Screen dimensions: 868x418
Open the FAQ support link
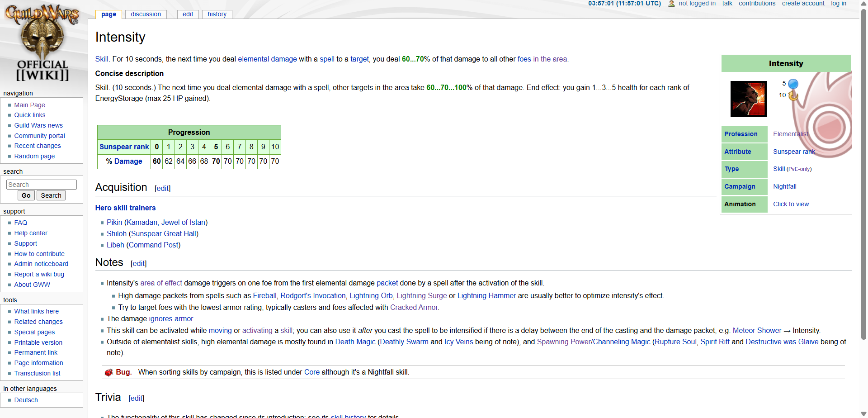point(21,223)
